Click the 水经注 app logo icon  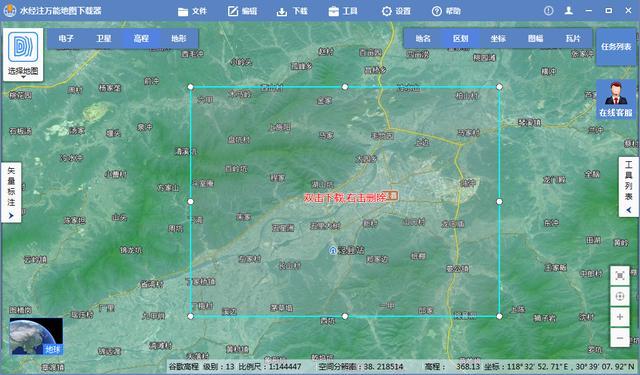(9, 11)
